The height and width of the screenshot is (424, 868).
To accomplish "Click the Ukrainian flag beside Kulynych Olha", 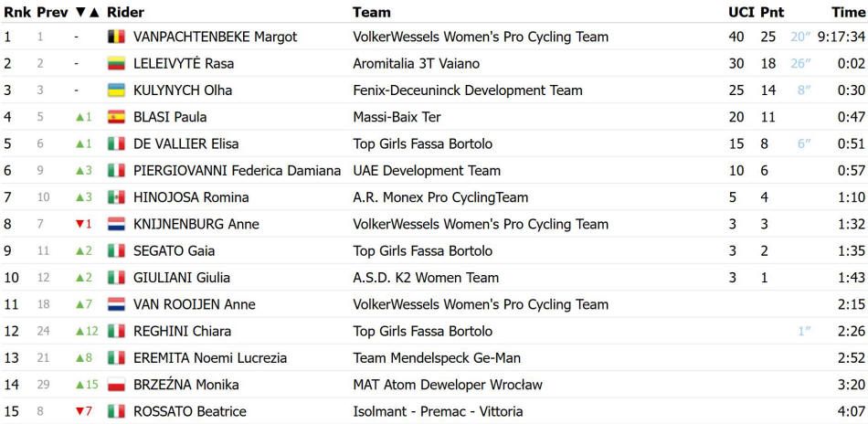I will [x=116, y=90].
